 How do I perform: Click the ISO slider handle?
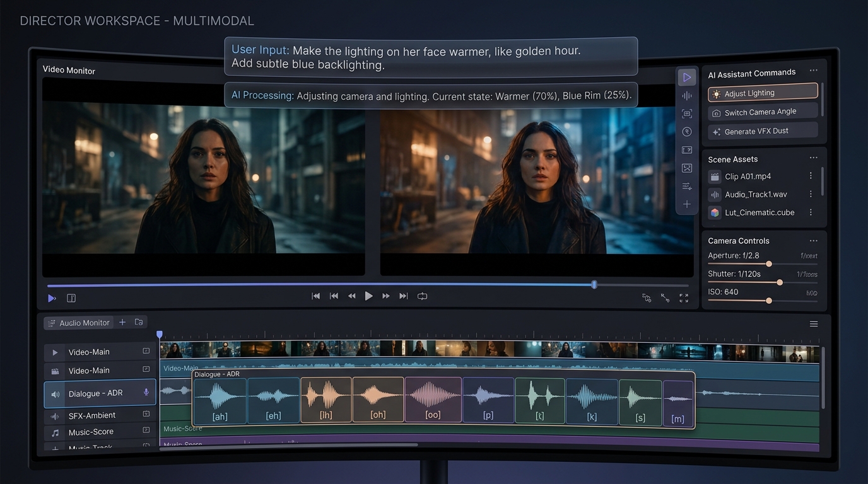[768, 301]
